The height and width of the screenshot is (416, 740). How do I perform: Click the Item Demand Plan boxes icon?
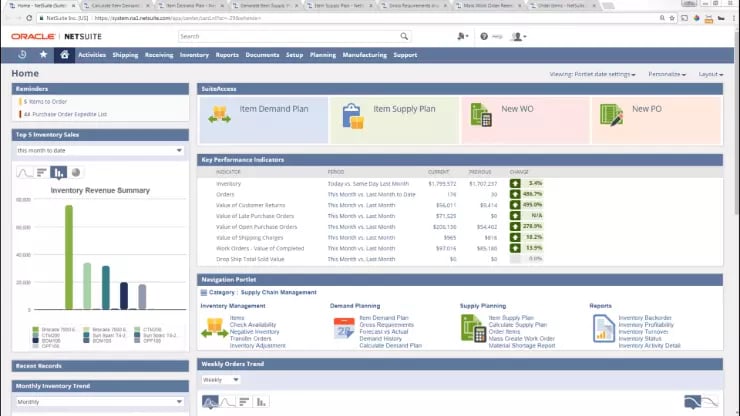(219, 114)
